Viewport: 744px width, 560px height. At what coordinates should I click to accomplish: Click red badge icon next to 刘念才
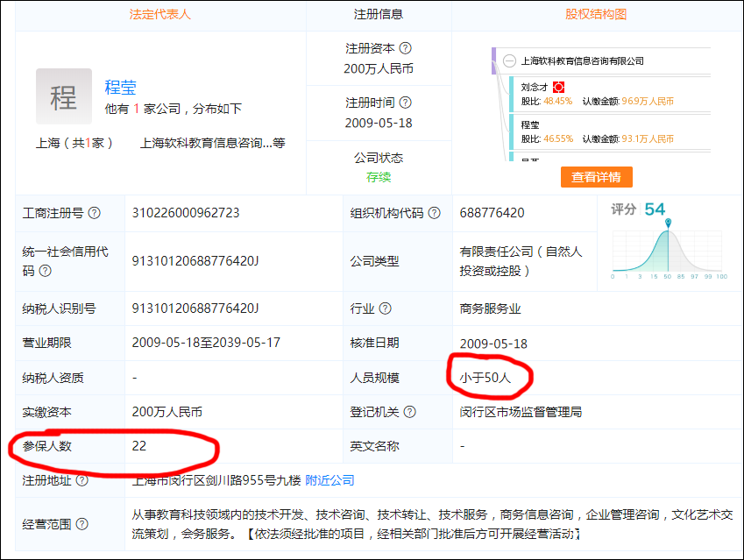tap(559, 88)
